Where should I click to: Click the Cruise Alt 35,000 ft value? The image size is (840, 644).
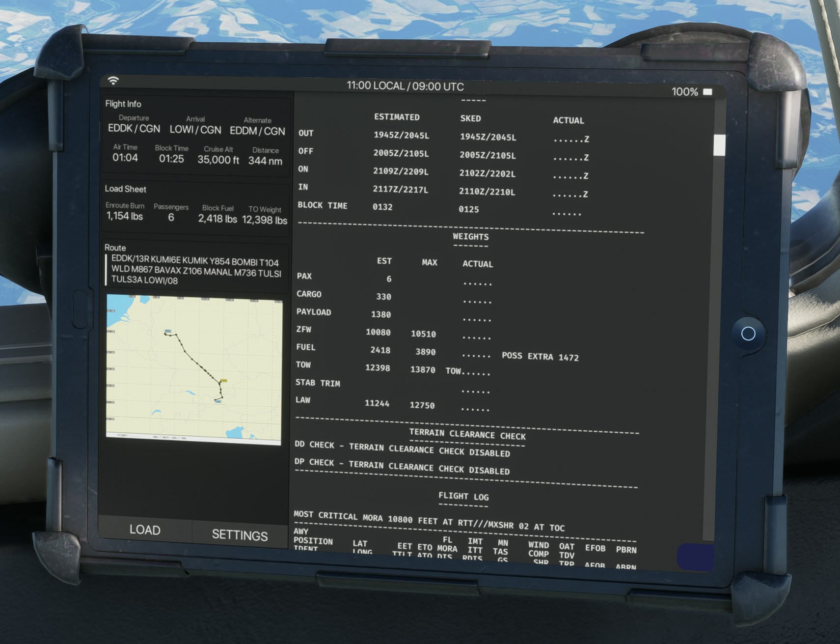[218, 160]
